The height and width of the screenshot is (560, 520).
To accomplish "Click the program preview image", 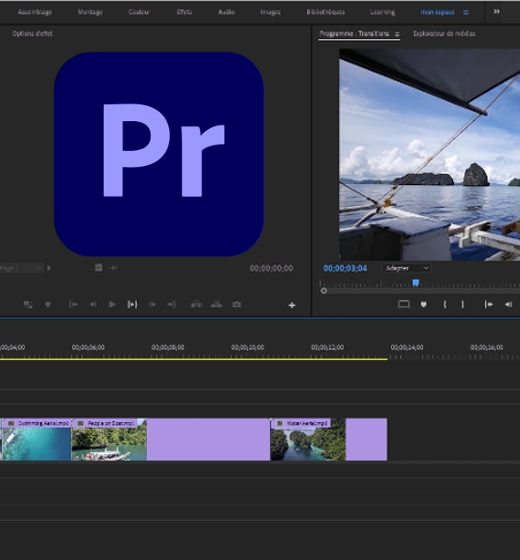I will [x=429, y=155].
